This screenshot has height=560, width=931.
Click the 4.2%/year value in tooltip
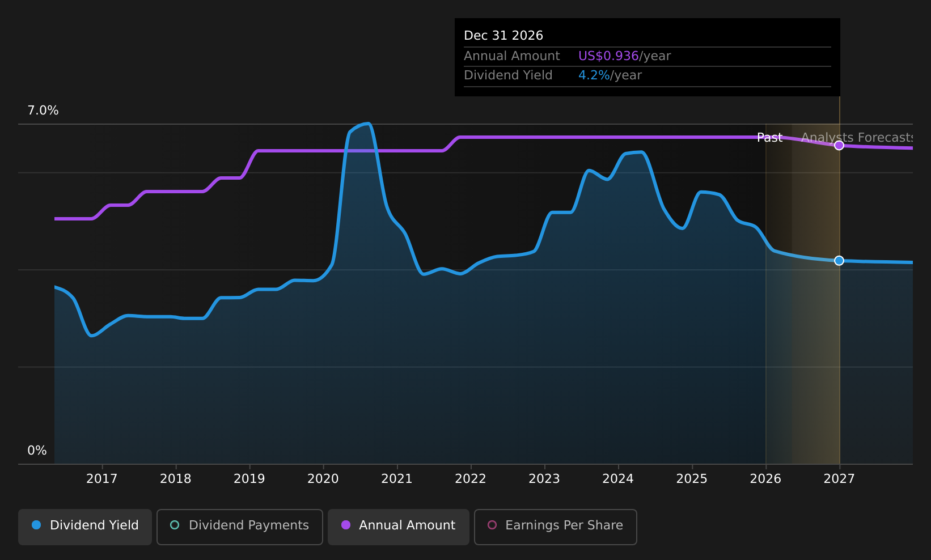(x=610, y=75)
